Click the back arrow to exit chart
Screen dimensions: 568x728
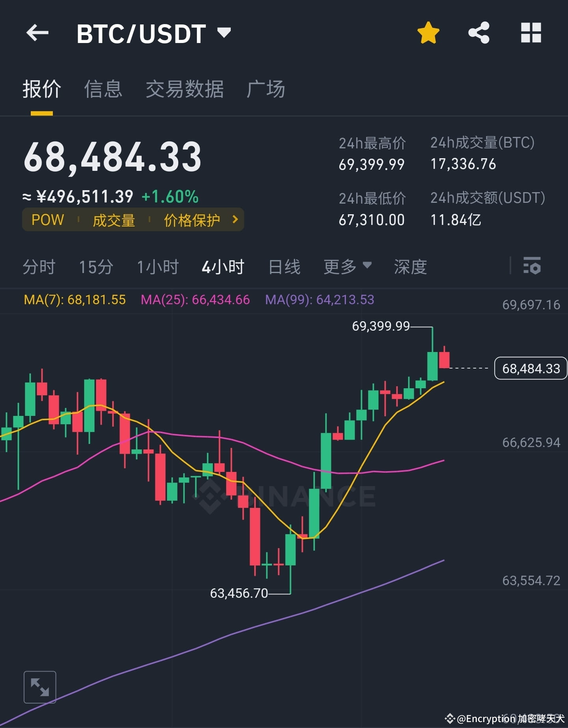(38, 33)
